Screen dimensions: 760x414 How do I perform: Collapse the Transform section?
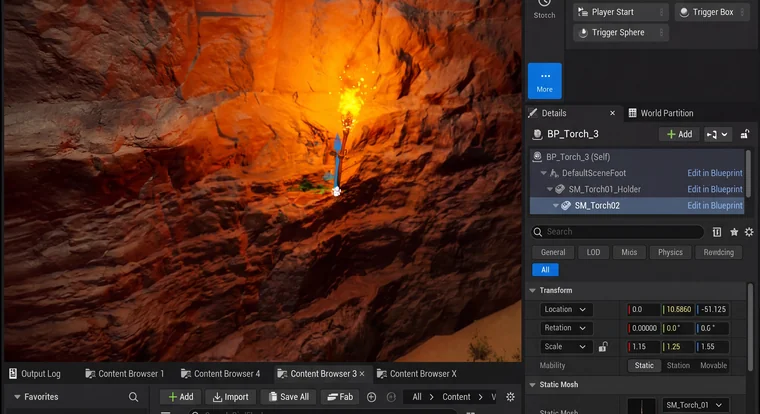[533, 290]
